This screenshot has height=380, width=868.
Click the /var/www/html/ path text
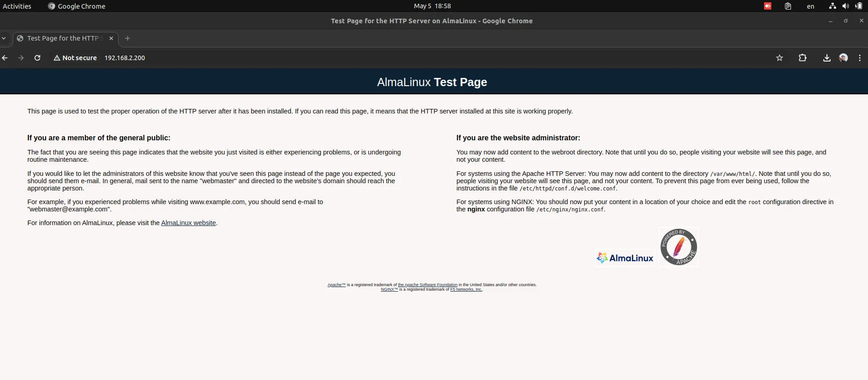[733, 174]
